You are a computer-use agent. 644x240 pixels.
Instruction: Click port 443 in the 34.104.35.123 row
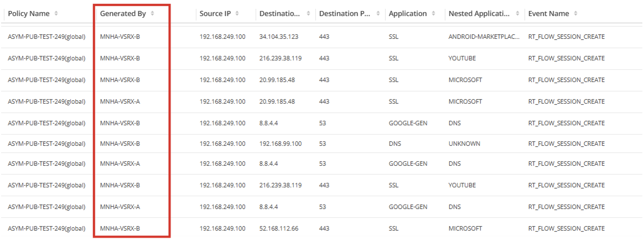[324, 37]
